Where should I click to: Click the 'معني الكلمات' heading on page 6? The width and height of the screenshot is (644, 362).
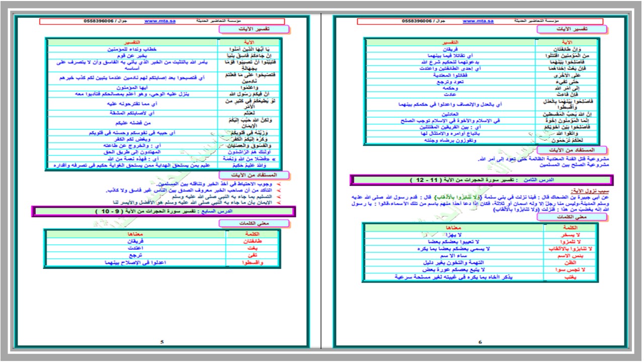572,217
